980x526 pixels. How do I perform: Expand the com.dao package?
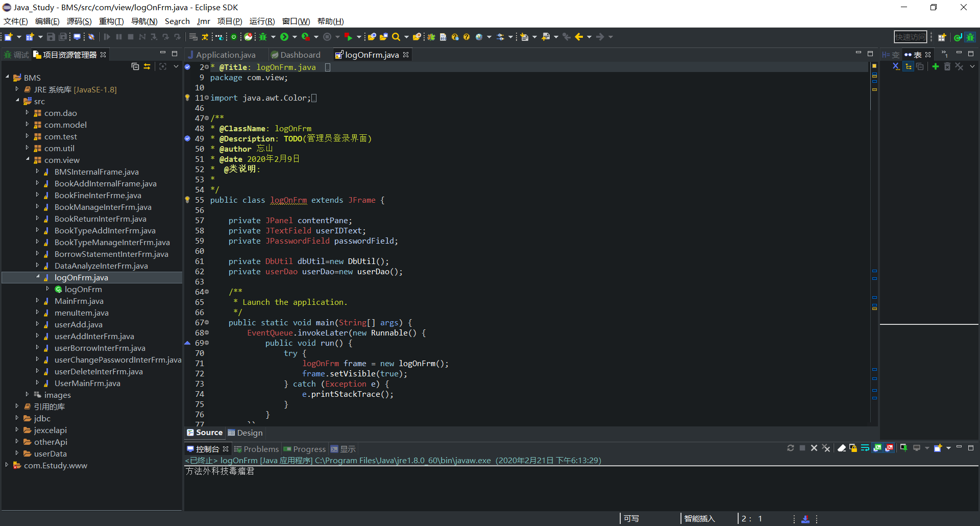[27, 112]
